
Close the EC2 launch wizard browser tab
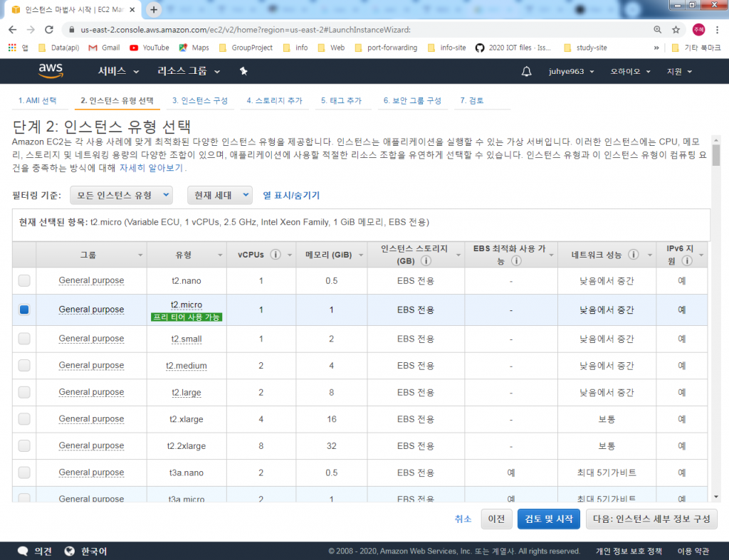[x=132, y=9]
